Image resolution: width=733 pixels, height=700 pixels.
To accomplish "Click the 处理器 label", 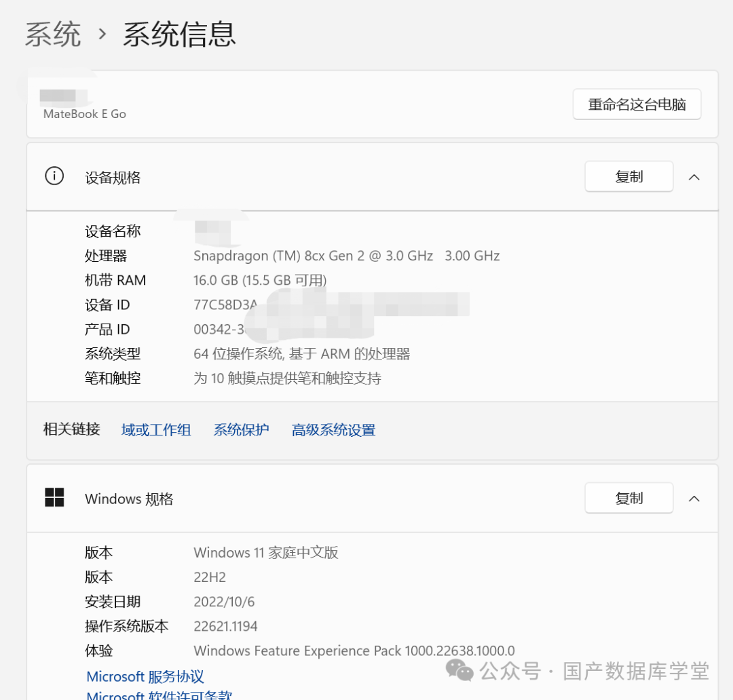I will click(106, 256).
